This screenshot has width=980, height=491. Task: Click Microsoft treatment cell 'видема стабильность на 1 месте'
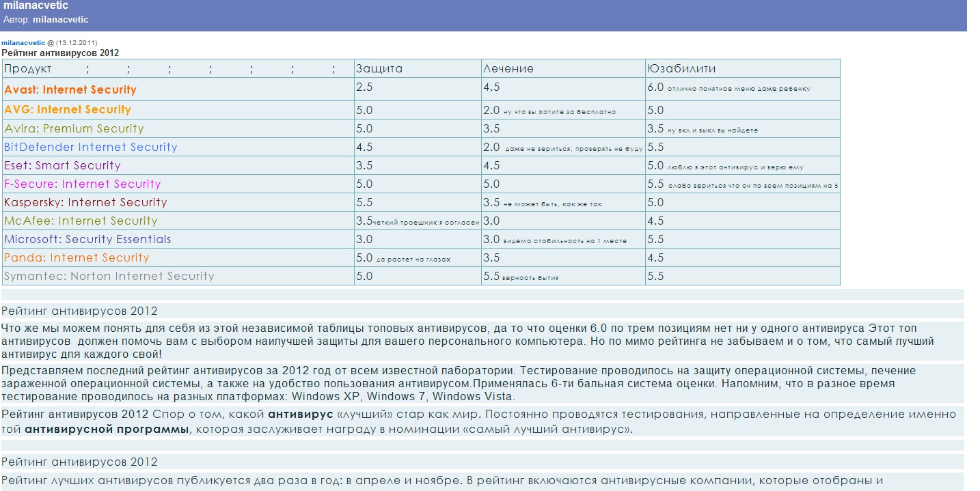coord(563,239)
